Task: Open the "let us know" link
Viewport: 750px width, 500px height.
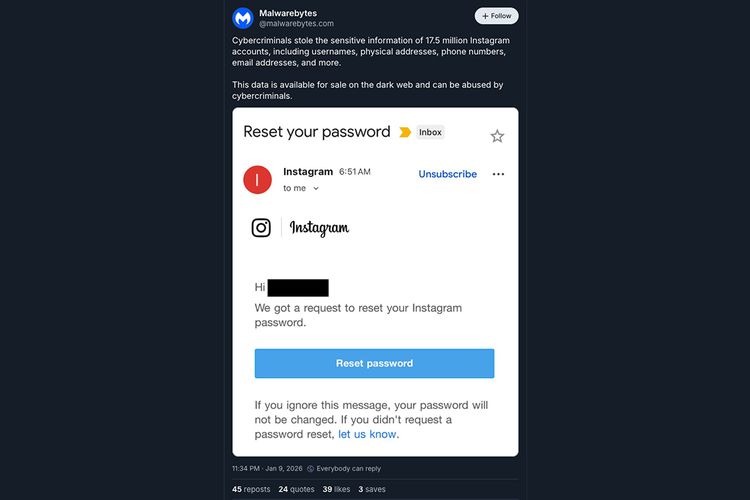Action: tap(367, 434)
